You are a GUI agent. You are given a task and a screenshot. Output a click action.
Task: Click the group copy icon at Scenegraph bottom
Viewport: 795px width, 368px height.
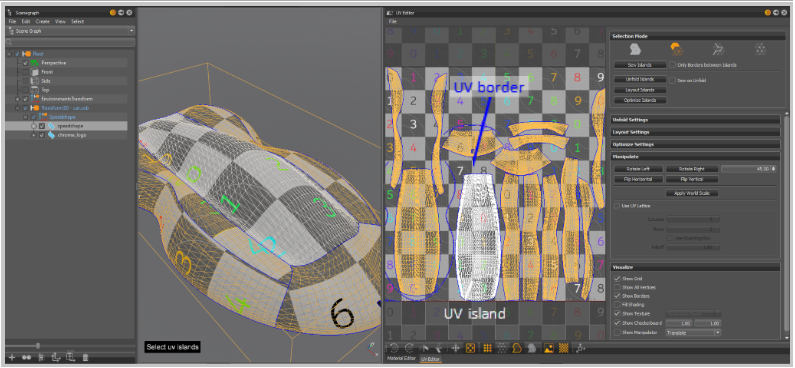[70, 357]
